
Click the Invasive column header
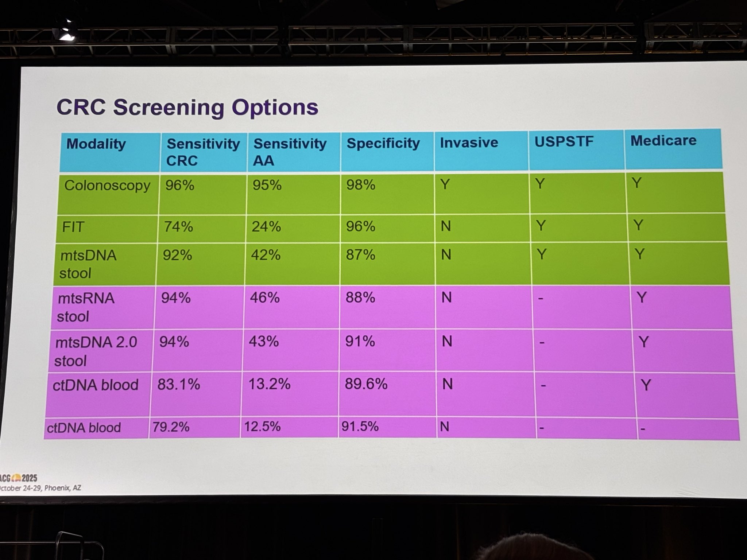(469, 142)
